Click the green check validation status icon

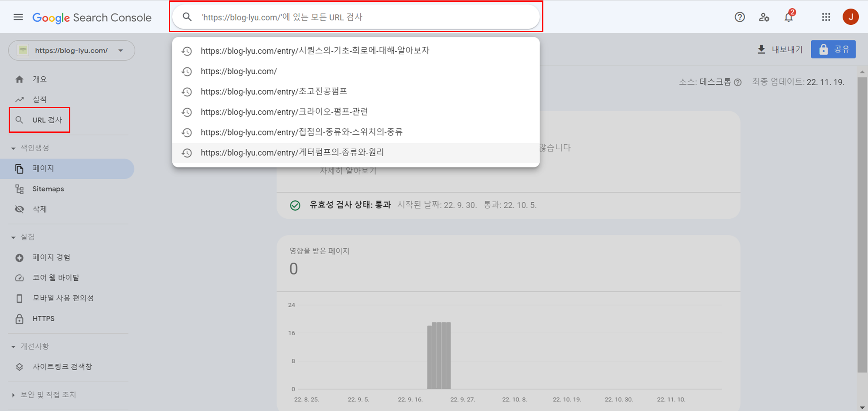[295, 205]
